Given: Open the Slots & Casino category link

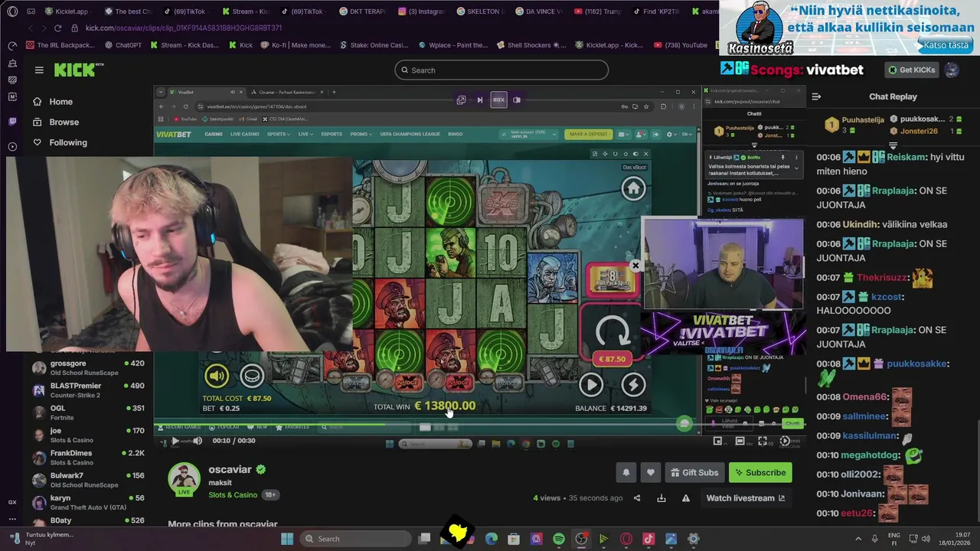Looking at the screenshot, I should pyautogui.click(x=233, y=495).
